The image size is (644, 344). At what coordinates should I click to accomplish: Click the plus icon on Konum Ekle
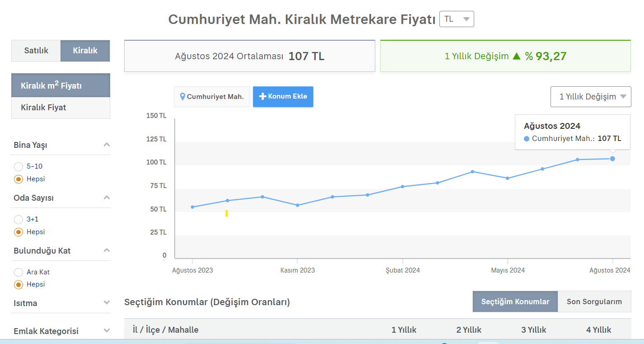263,97
